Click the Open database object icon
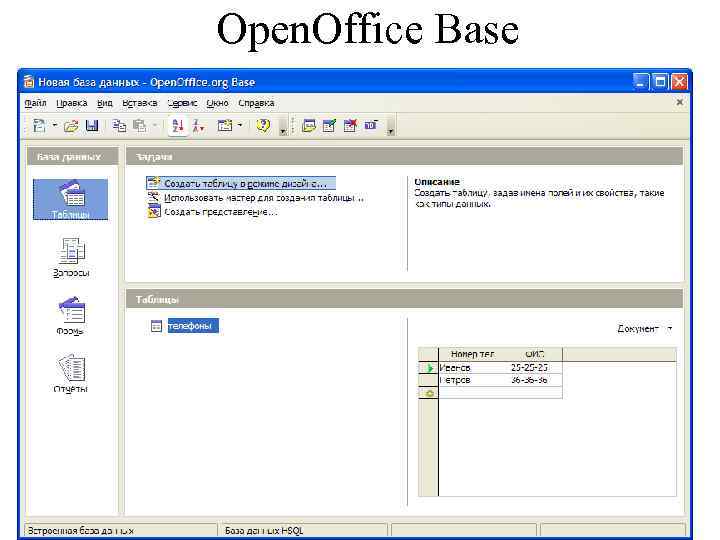Viewport: 720px width, 540px height. coord(309,125)
